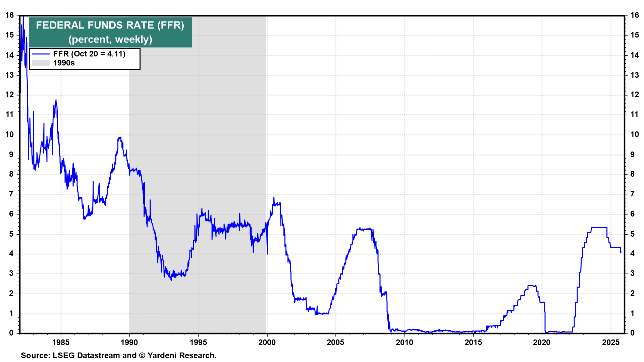Click the subtitle (percent, weekly)
The height and width of the screenshot is (362, 644).
(110, 40)
